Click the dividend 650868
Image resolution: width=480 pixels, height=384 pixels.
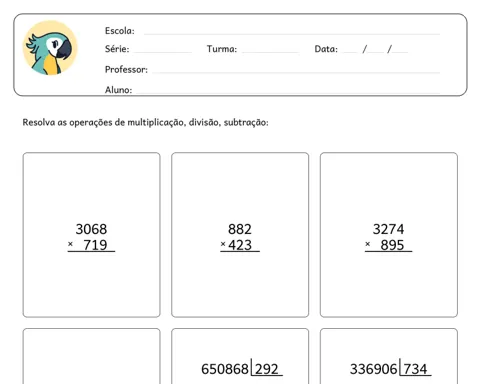click(x=225, y=369)
